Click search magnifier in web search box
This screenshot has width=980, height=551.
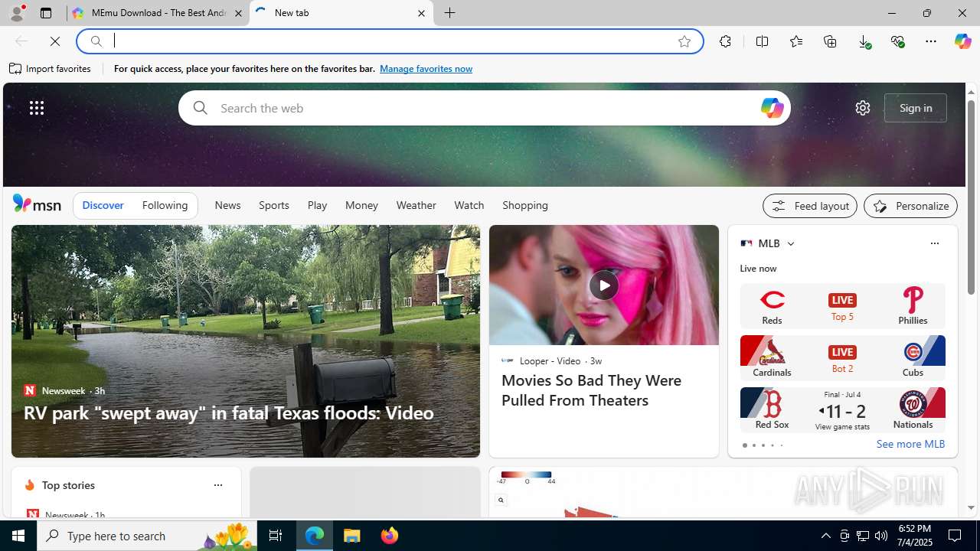(x=200, y=108)
